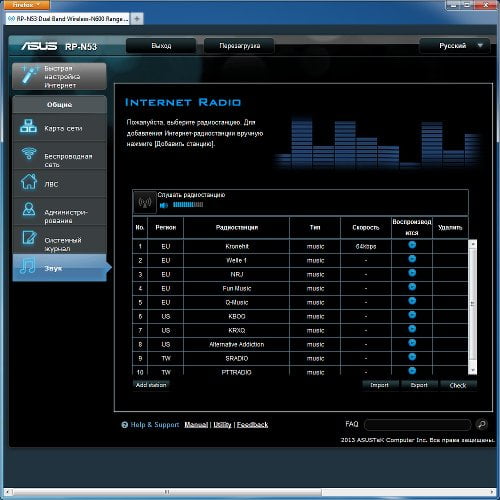Select the Kronehit station name
500x500 pixels.
point(237,246)
